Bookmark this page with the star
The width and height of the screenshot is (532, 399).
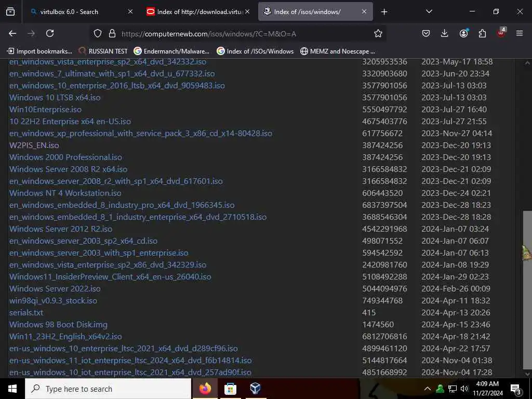(378, 33)
